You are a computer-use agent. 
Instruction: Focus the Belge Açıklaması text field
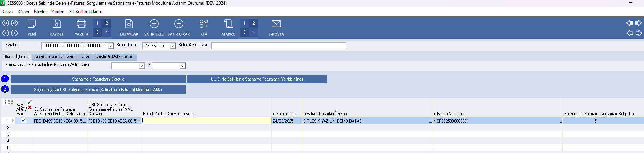pyautogui.click(x=279, y=46)
